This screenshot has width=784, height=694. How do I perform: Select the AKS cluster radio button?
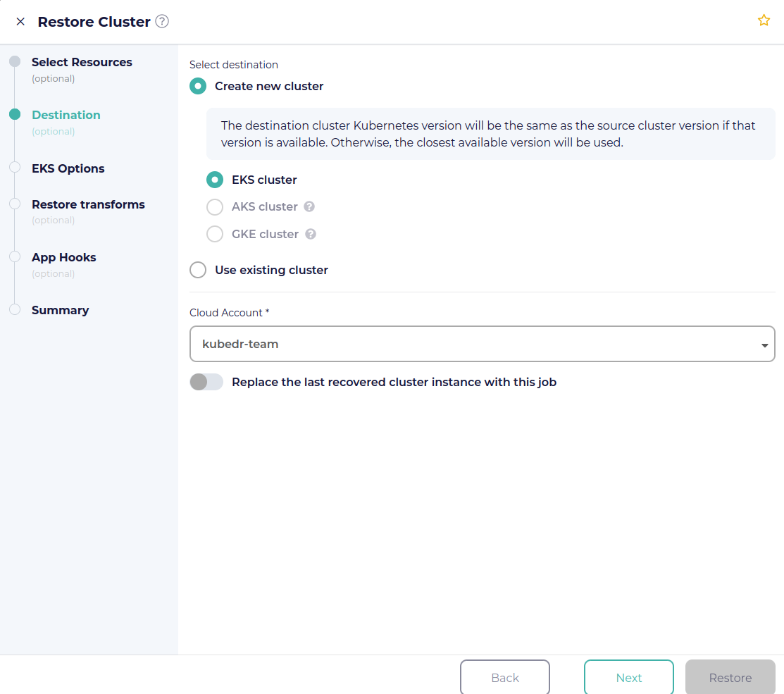point(214,206)
